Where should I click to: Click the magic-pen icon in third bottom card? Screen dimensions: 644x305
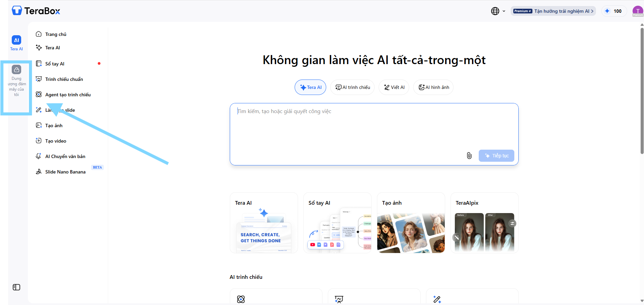pyautogui.click(x=437, y=299)
